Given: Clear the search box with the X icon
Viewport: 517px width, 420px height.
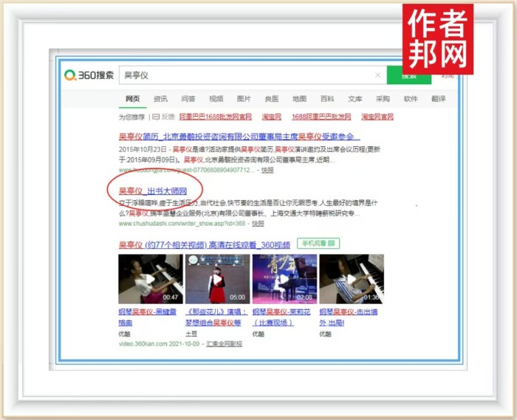Looking at the screenshot, I should pyautogui.click(x=377, y=75).
